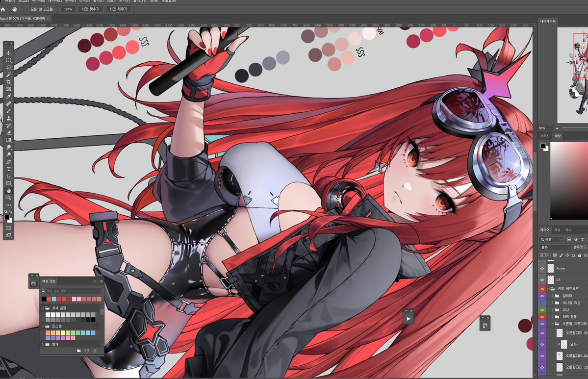Select the Rectangle shape tool
588x379 pixels.
[x=9, y=183]
